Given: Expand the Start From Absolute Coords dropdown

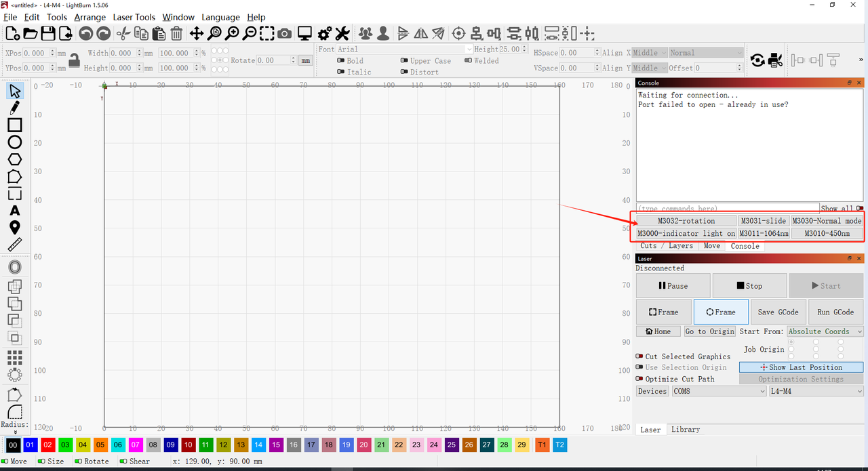Looking at the screenshot, I should point(825,331).
